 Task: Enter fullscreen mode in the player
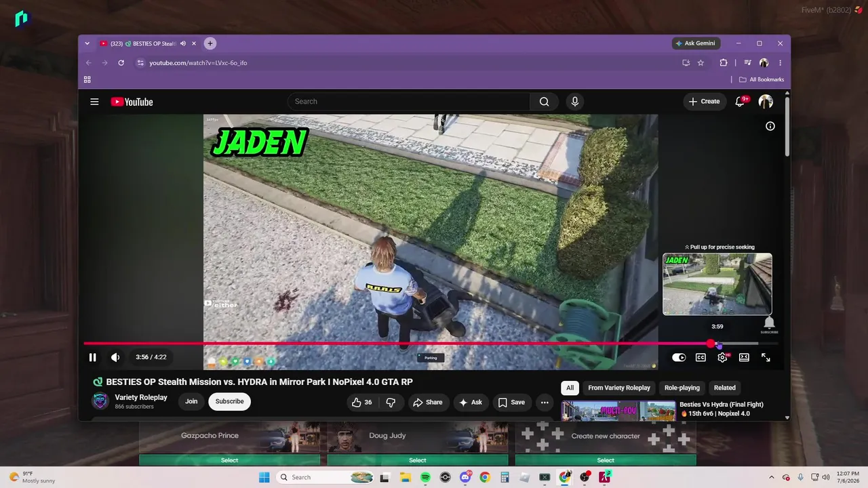pyautogui.click(x=766, y=357)
